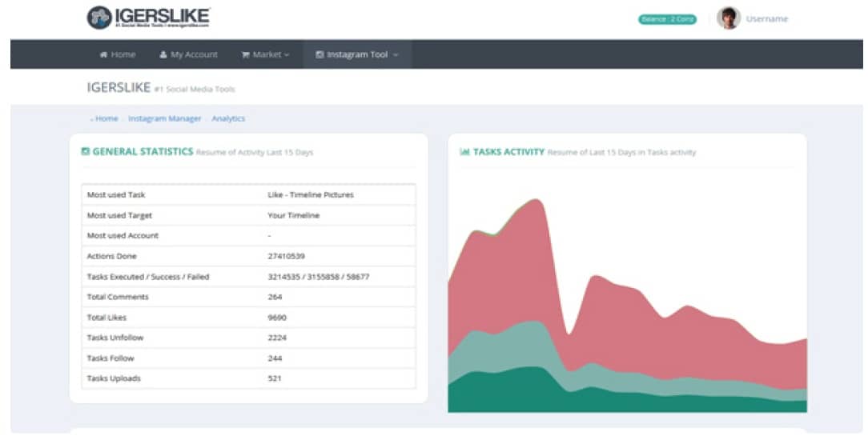
Task: Click the IGERSLIKE page title text
Action: [119, 87]
